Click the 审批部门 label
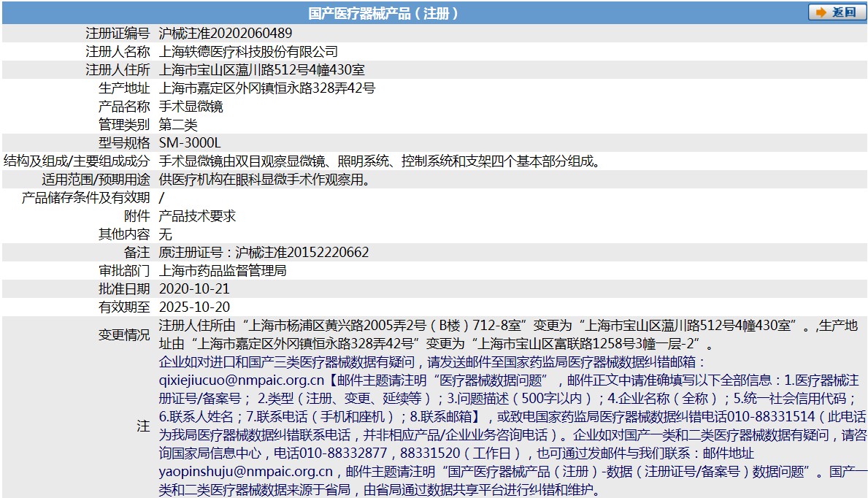Screen dimensions: 868x498 click(124, 271)
